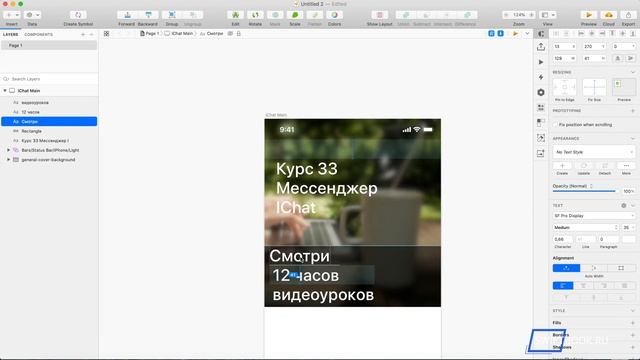Click Page 1 in the breadcrumb

click(x=149, y=33)
